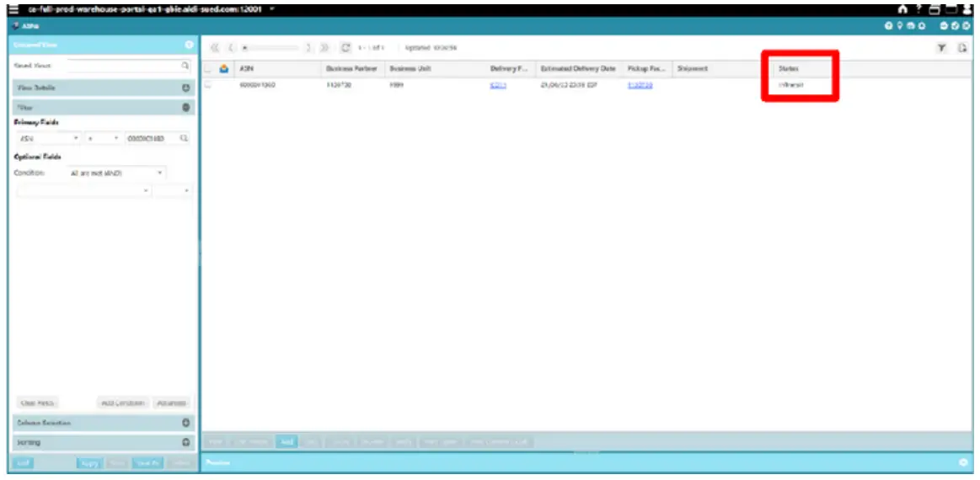Expand the View Details section
980x480 pixels.
(x=185, y=88)
